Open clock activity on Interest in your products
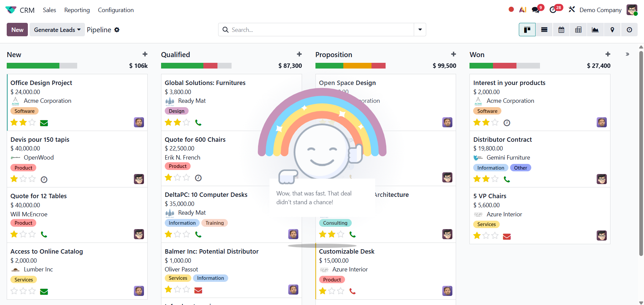Viewport: 644px width, 305px height. (507, 123)
